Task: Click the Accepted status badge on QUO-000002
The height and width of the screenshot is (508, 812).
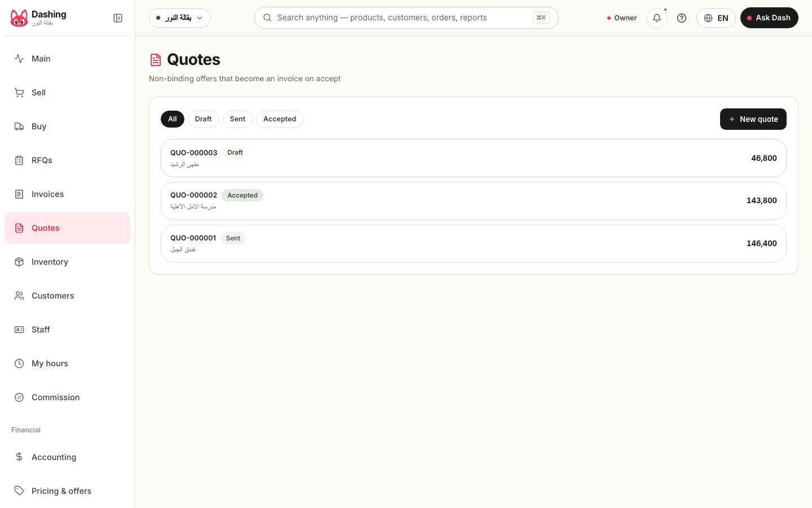Action: 242,195
